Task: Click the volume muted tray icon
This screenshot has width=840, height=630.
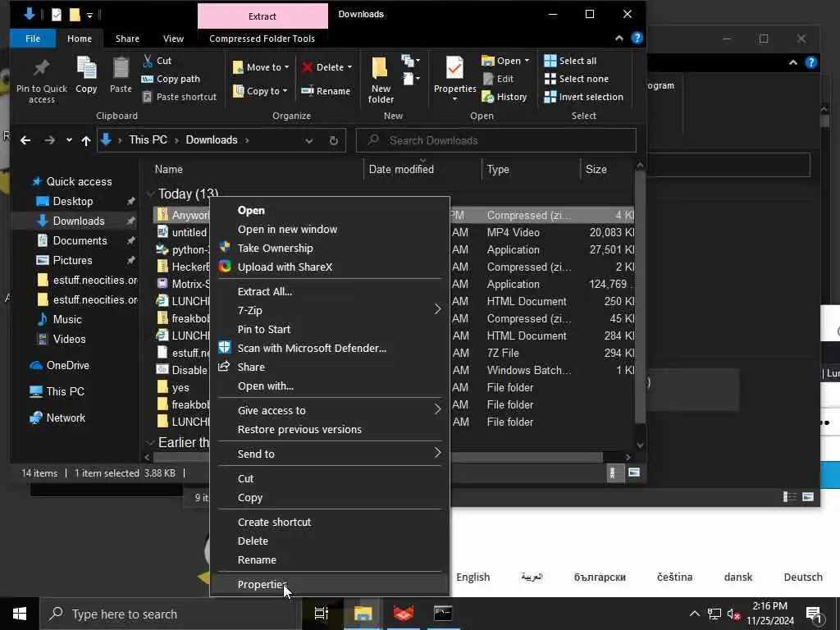Action: [x=733, y=614]
